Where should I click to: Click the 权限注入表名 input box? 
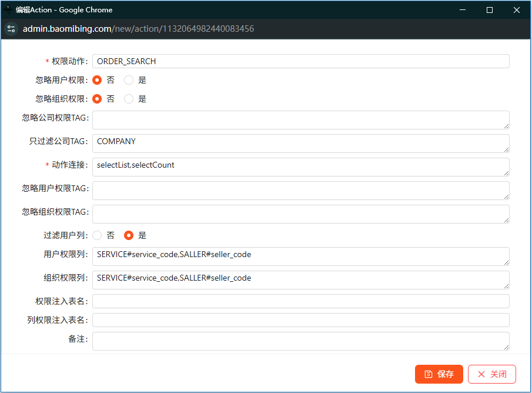tap(300, 301)
